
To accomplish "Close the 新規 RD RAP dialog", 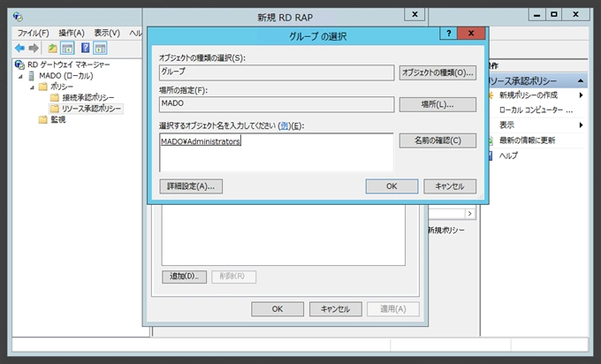I will 415,14.
